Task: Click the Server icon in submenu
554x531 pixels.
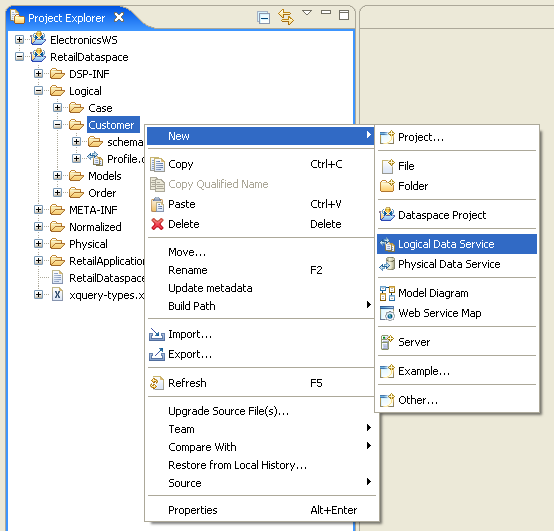Action: tap(387, 342)
